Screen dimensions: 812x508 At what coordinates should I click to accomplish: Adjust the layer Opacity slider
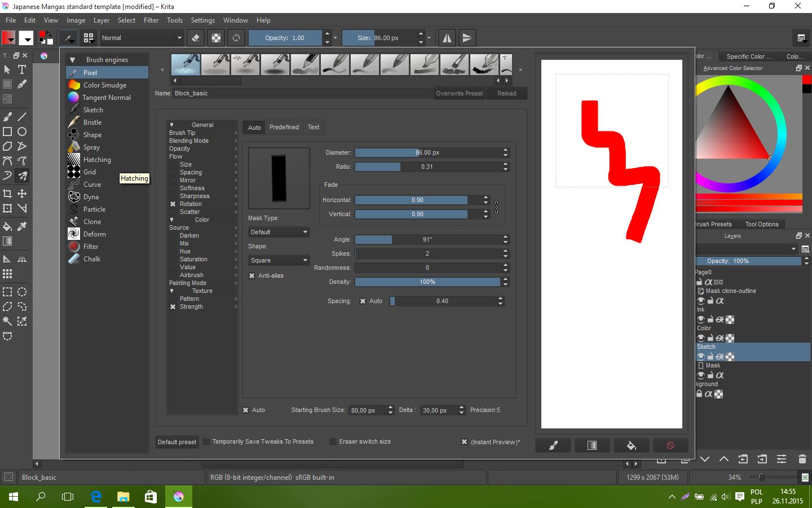[748, 261]
